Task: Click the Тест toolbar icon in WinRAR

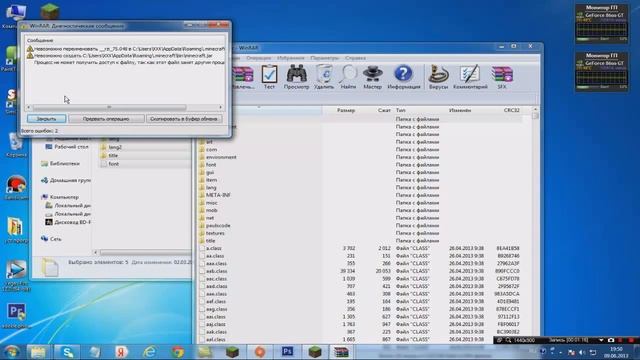Action: click(x=269, y=77)
